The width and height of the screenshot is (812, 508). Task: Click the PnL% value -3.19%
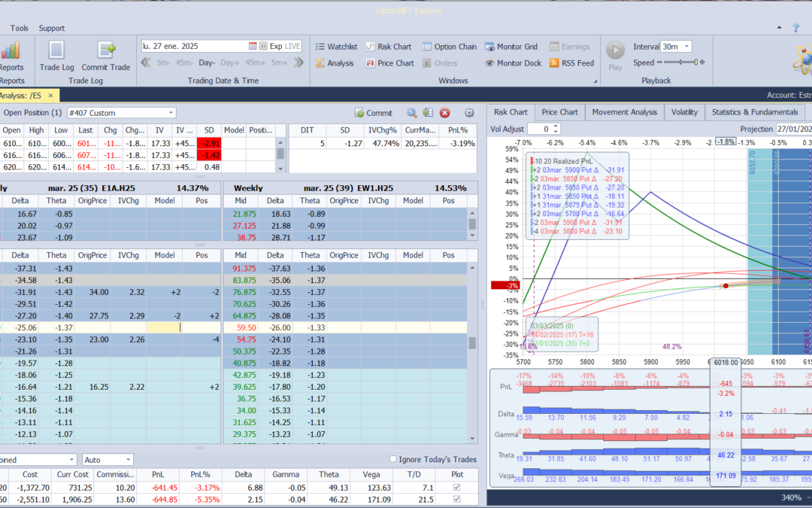(x=459, y=144)
